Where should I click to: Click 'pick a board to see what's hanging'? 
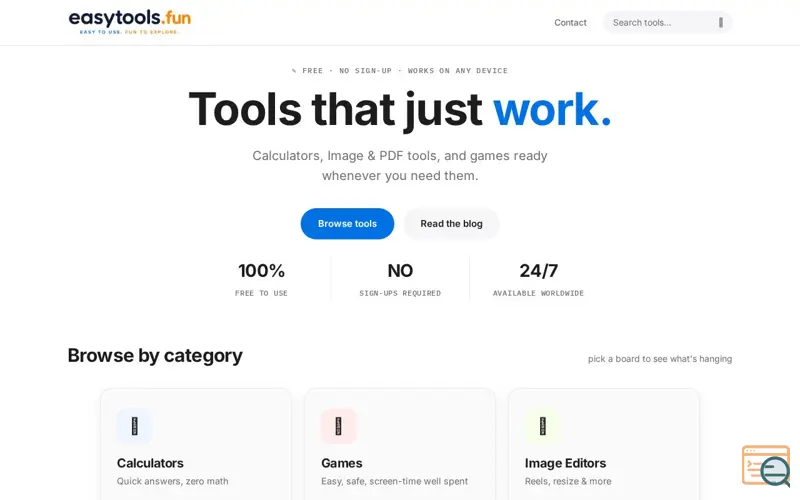pos(660,359)
